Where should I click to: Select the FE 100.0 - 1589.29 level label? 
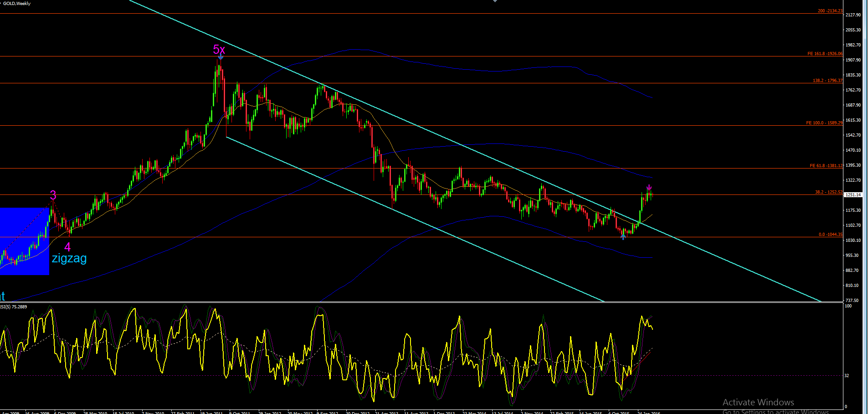pyautogui.click(x=824, y=123)
